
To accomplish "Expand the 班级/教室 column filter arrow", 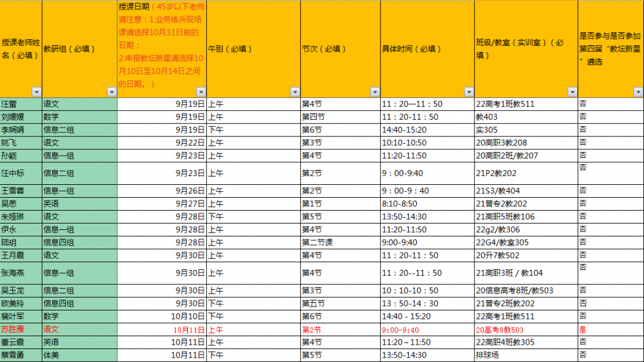I will click(572, 92).
